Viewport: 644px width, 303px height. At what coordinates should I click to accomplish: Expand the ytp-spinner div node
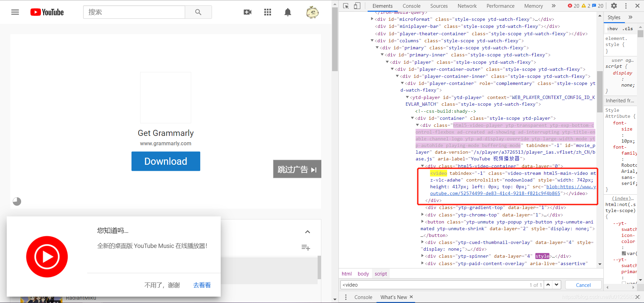pos(422,256)
